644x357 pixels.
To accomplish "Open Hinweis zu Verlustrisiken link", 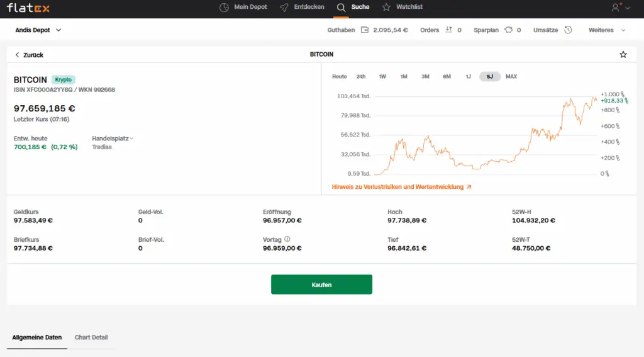I will click(401, 187).
